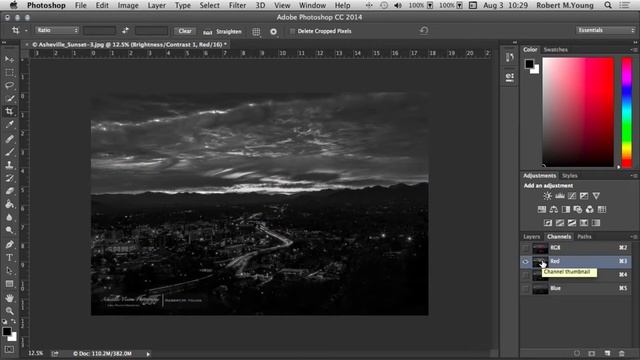Click the Straighten button label
The image size is (640, 360).
click(x=229, y=32)
